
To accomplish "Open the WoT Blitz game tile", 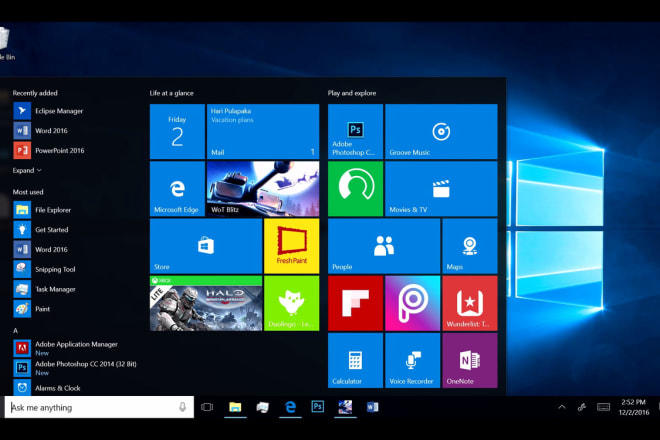I will click(263, 189).
